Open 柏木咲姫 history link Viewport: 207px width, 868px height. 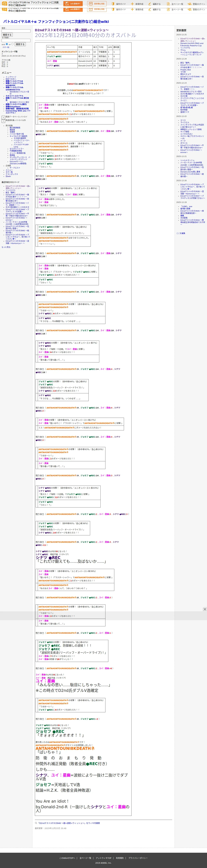tap(184, 109)
